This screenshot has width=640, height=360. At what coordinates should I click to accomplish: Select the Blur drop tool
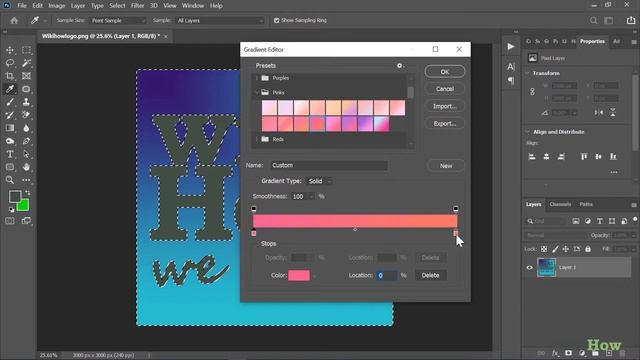tap(26, 128)
